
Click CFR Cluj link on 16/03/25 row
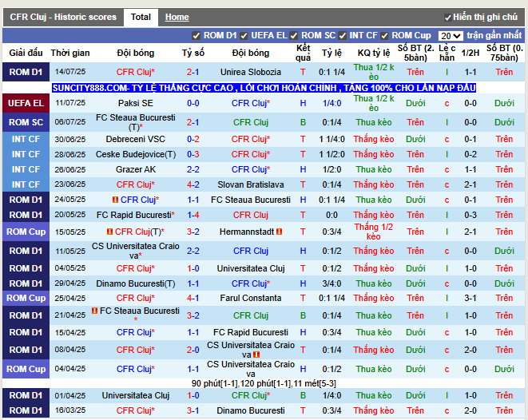click(135, 410)
